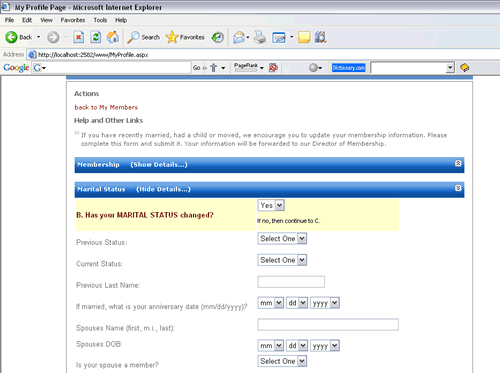This screenshot has width=500, height=373.
Task: Collapse the Marital Status panel via corner icon
Action: coord(458,188)
